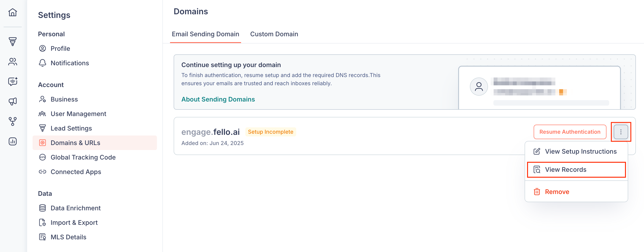Screen dimensions: 644x252
Task: Select the Email Sending Domain tab
Action: pos(205,34)
